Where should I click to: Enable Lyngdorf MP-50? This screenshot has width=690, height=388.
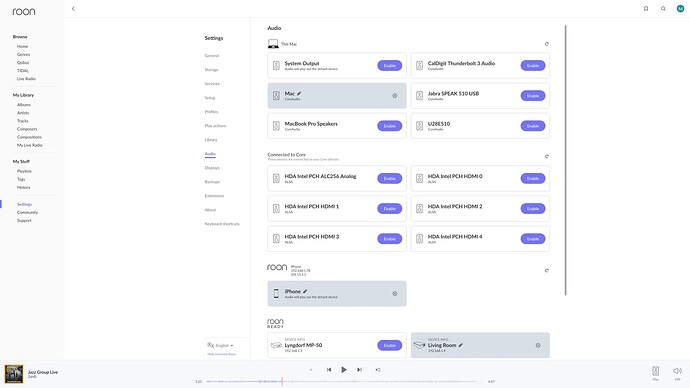[x=389, y=345]
